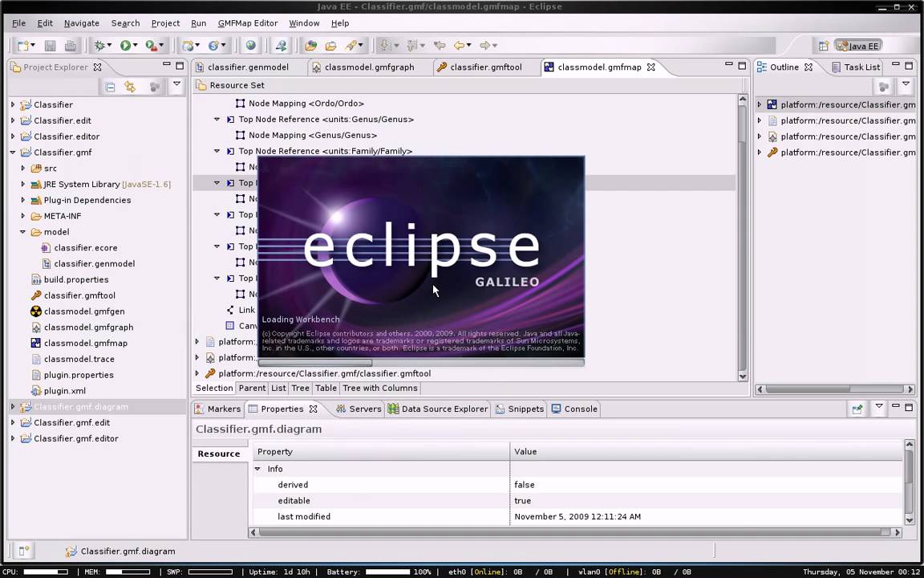Open the web browser globe icon
The height and width of the screenshot is (578, 924).
251,46
